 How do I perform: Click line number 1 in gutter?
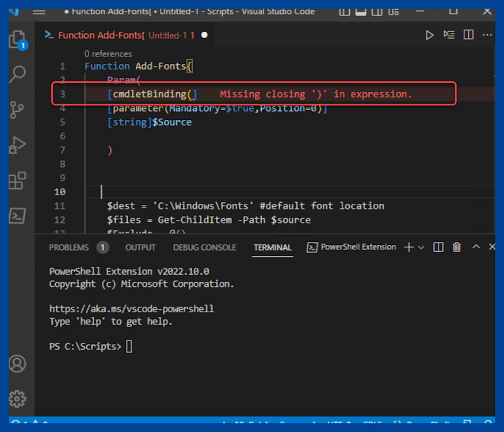62,66
